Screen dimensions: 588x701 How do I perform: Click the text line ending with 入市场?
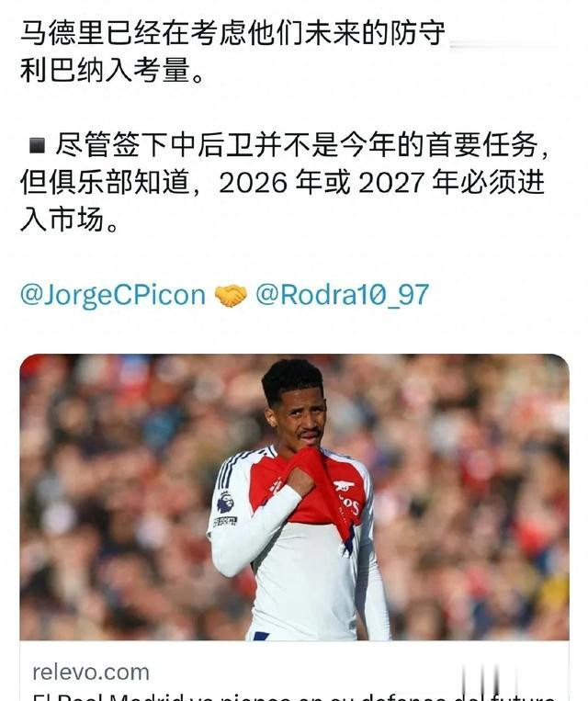[x=70, y=220]
